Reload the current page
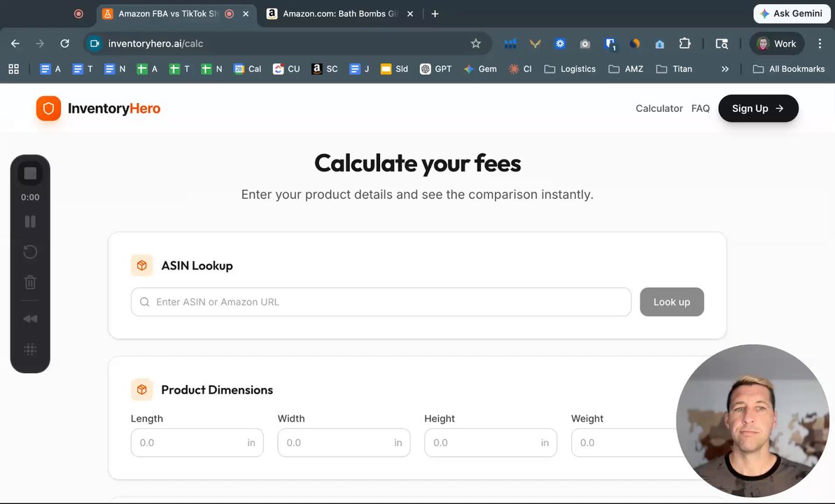 coord(64,43)
